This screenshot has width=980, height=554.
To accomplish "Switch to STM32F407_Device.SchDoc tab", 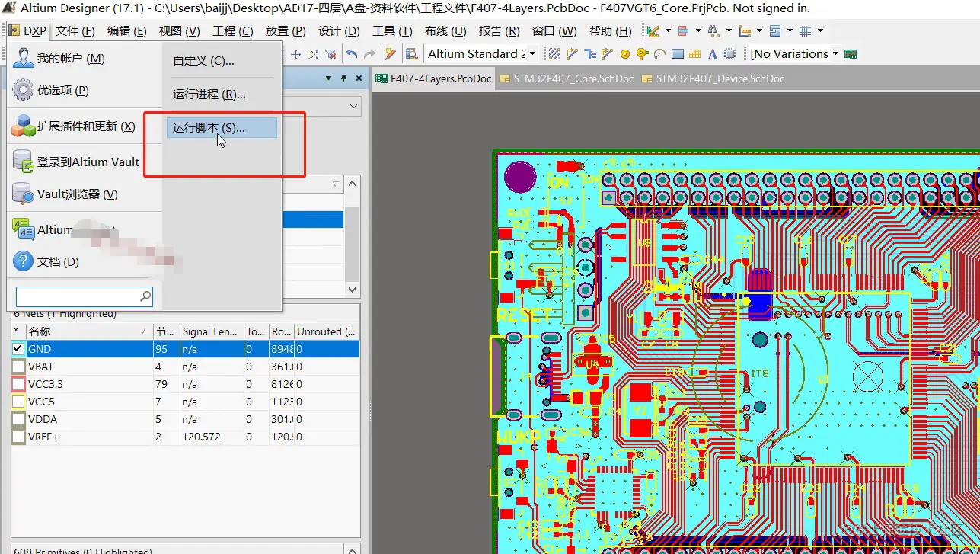I will 713,78.
